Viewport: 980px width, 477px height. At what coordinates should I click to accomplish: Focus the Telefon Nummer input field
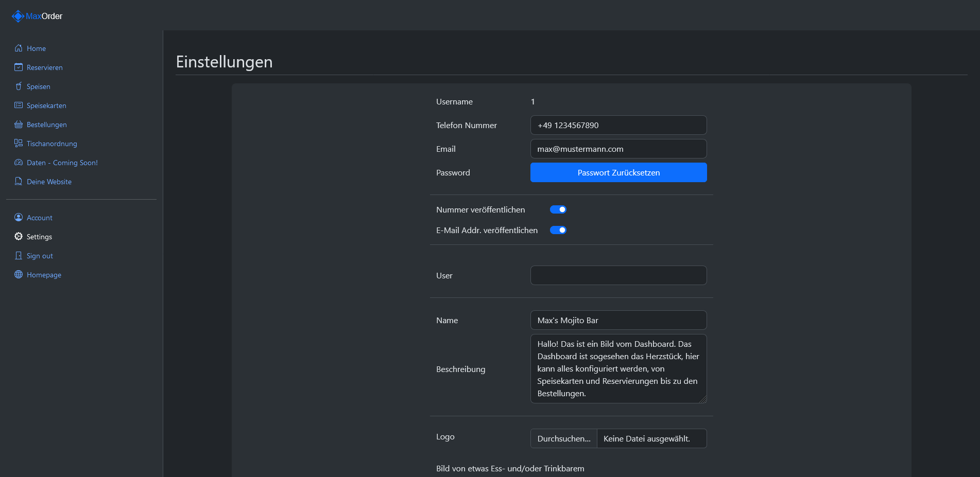pyautogui.click(x=618, y=126)
